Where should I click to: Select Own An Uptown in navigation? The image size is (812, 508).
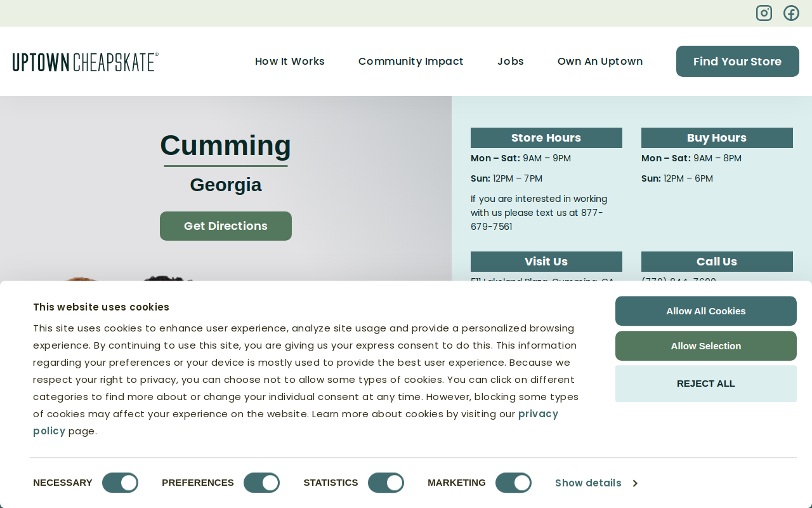tap(600, 62)
